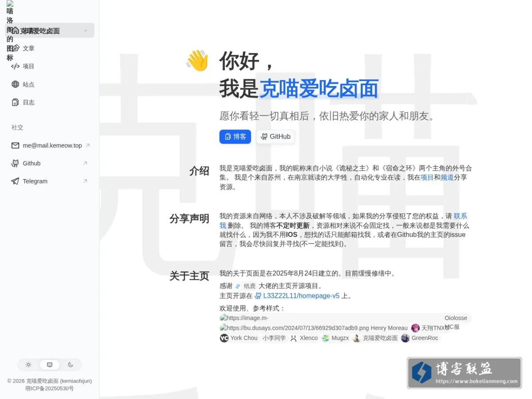Click the blue 博客 button
Screen dimensions: 532x399
tap(235, 137)
